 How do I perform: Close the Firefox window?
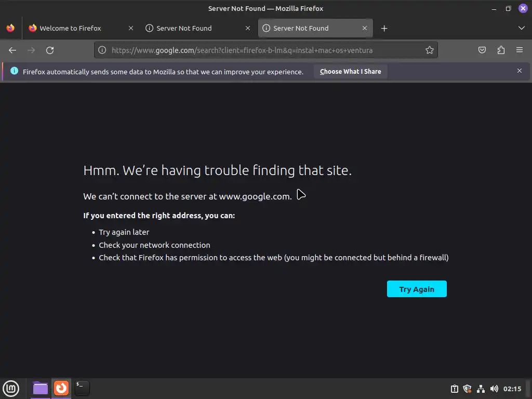click(x=523, y=8)
